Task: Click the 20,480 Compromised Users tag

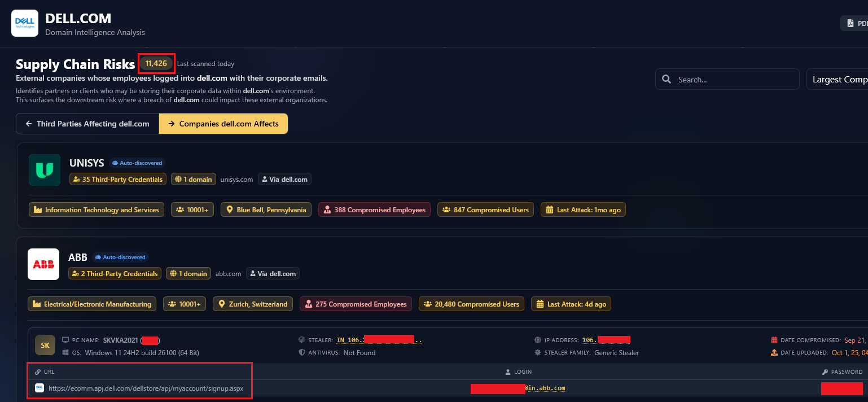Action: (x=471, y=304)
